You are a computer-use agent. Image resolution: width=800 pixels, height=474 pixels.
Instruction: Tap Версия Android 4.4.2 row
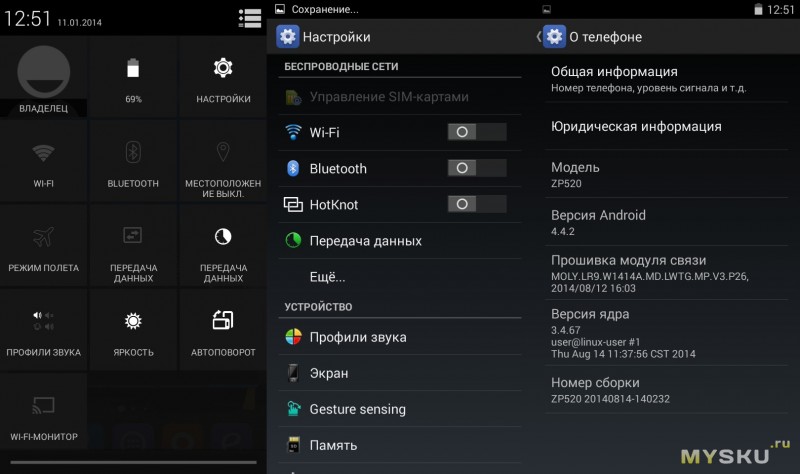coord(666,222)
